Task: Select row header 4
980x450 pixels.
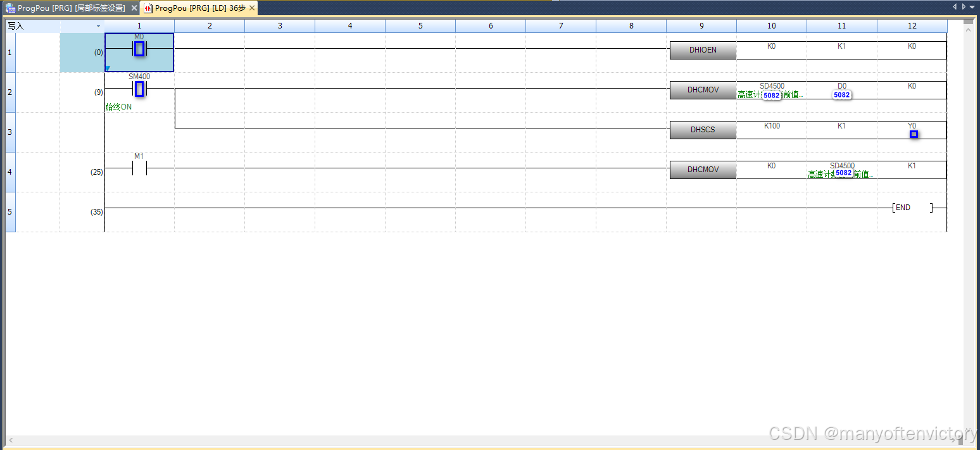Action: point(10,172)
